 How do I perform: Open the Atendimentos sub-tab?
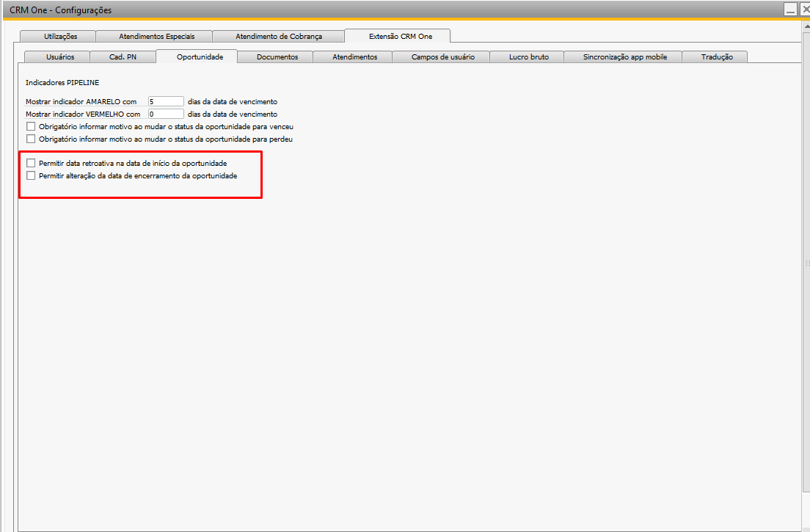tap(353, 57)
